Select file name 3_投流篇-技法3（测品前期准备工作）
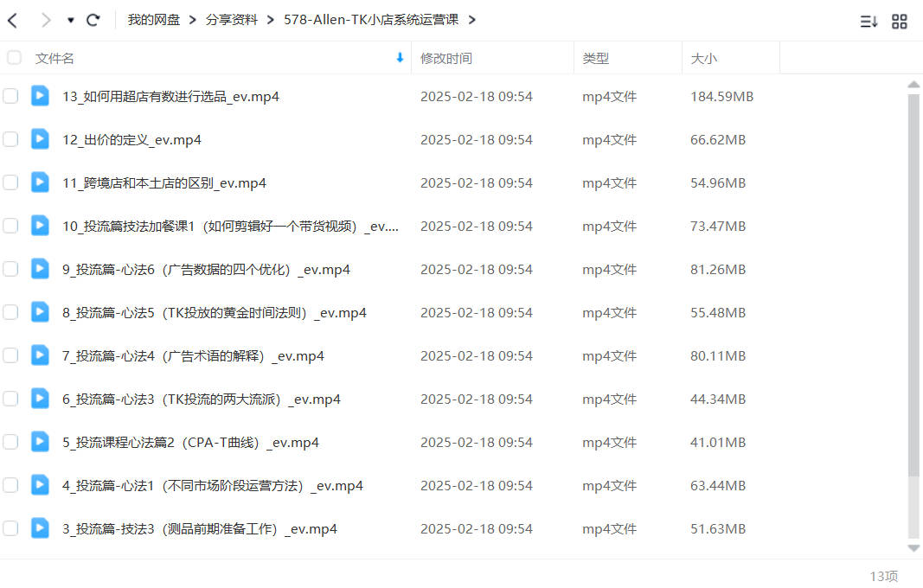923x588 pixels. tap(200, 529)
